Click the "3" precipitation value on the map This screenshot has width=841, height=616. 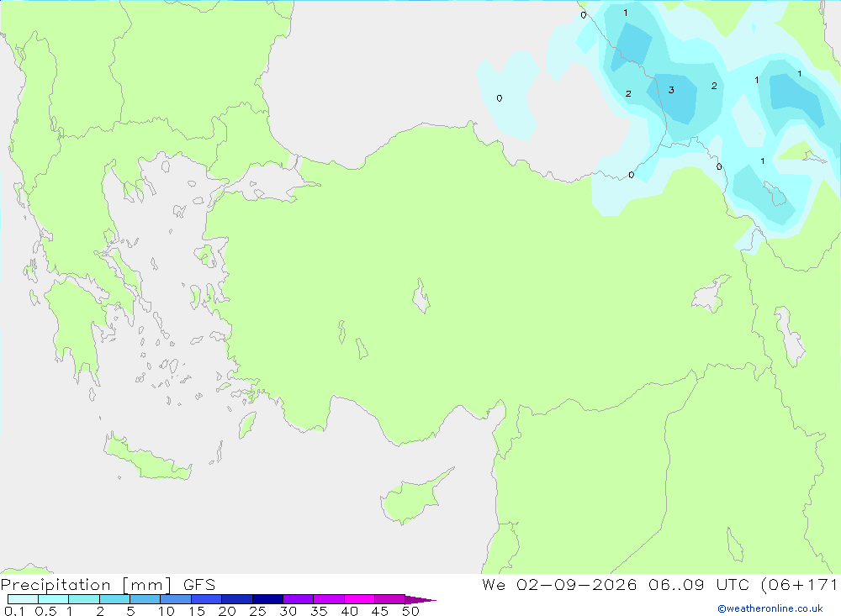pos(671,90)
